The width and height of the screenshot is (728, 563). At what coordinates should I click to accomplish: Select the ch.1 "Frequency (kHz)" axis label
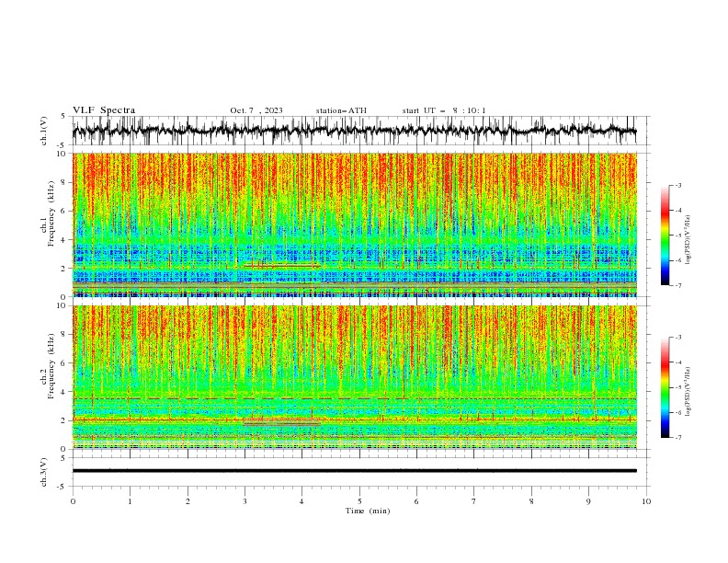click(51, 214)
